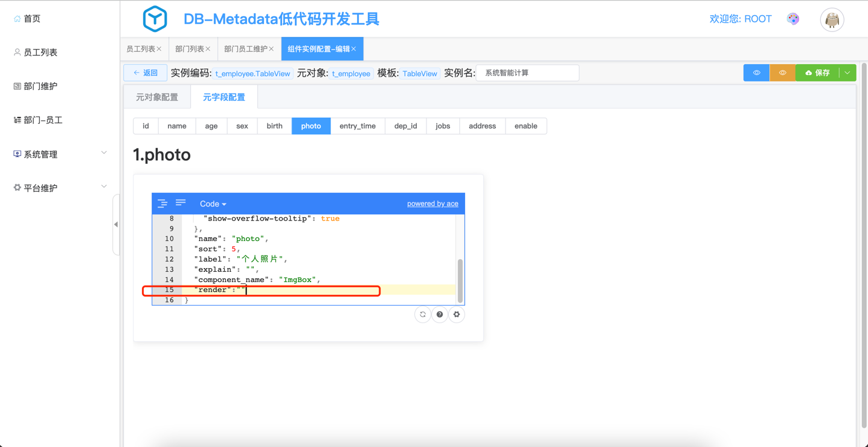This screenshot has width=868, height=447.
Task: Click the color palette theme icon
Action: (793, 19)
